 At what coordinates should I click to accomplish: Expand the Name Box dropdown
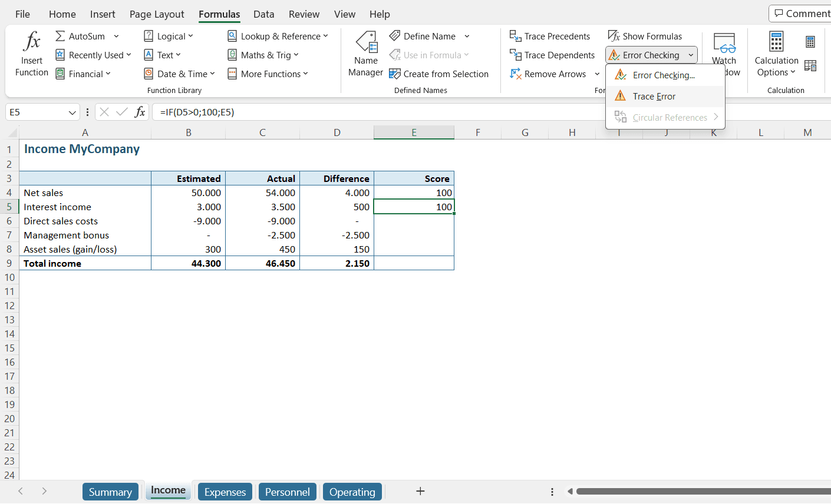tap(72, 112)
